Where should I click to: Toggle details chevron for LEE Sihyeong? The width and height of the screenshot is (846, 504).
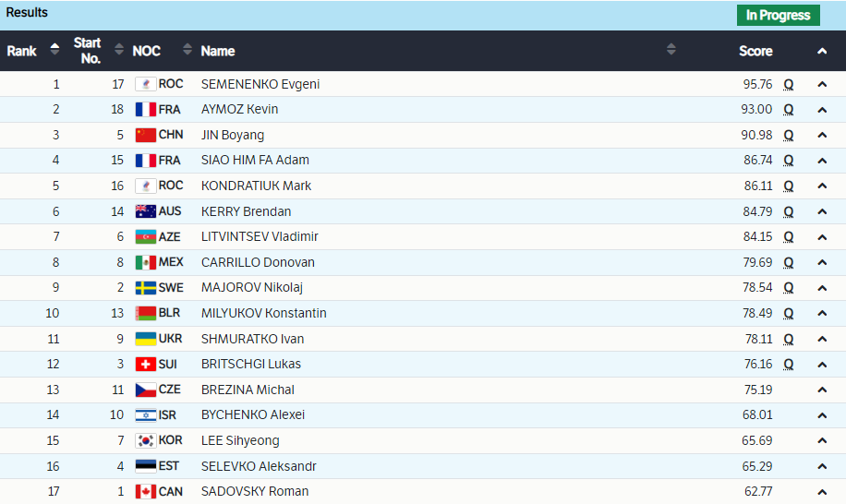tap(822, 441)
